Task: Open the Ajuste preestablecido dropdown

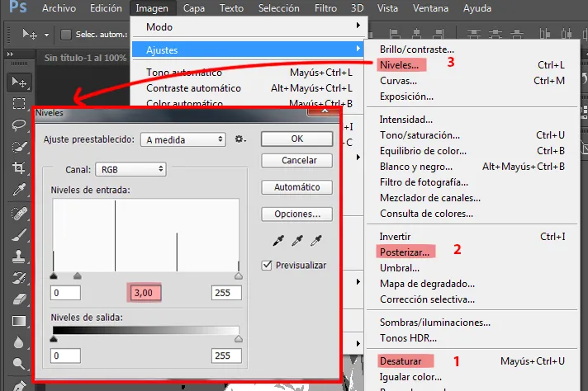Action: click(x=183, y=139)
